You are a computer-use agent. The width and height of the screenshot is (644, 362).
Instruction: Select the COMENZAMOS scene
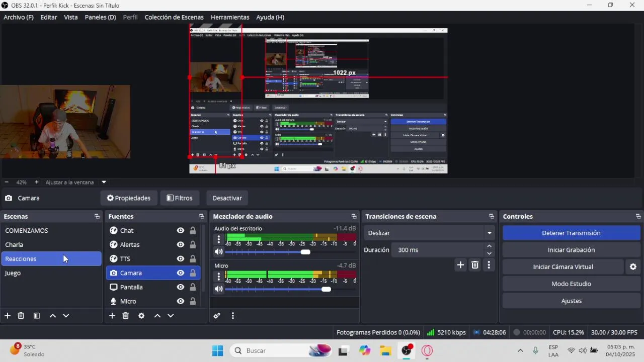[x=51, y=231]
